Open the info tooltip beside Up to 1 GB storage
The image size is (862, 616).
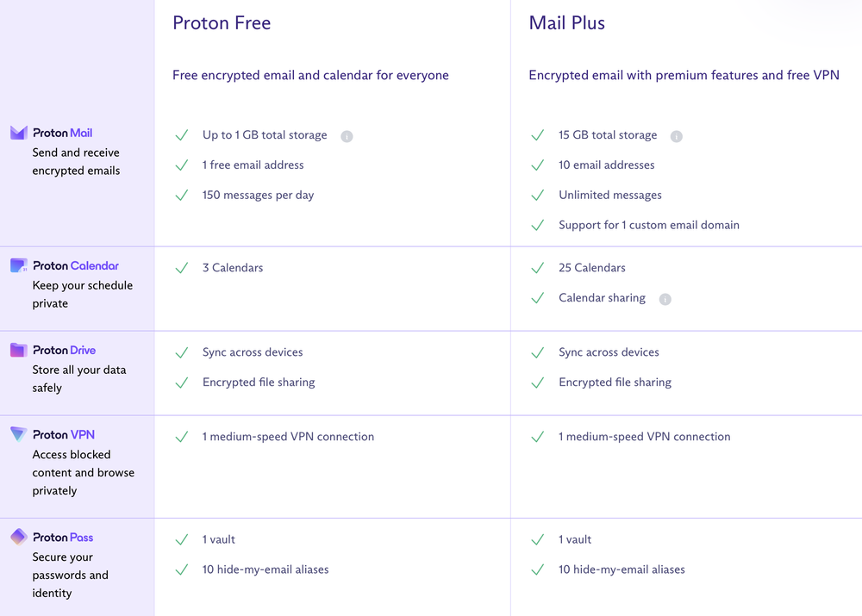[x=347, y=135]
